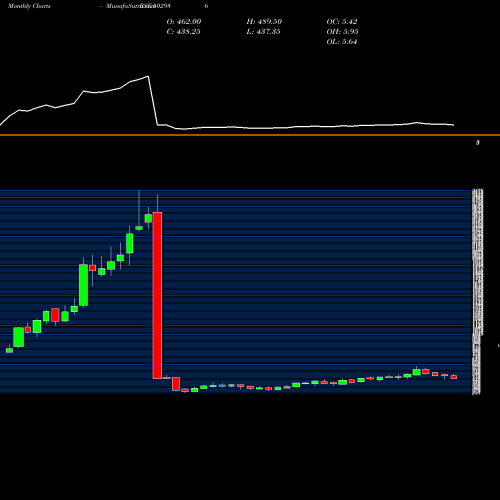
Task: Click the 'Monthly Charts' title text
Action: coord(29,6)
